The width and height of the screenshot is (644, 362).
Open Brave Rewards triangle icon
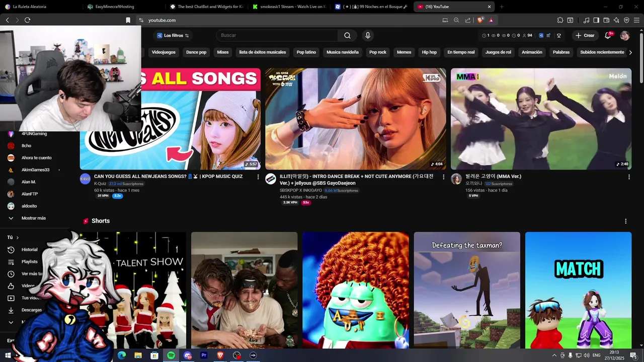[491, 20]
